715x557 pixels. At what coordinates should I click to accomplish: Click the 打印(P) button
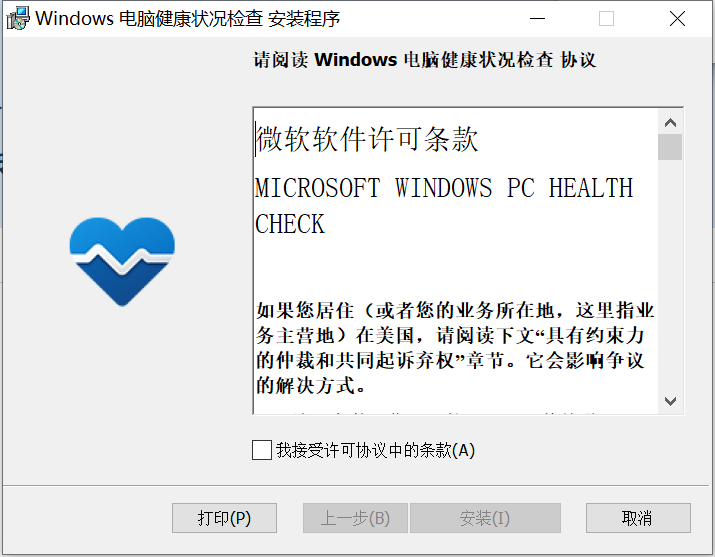(x=224, y=518)
